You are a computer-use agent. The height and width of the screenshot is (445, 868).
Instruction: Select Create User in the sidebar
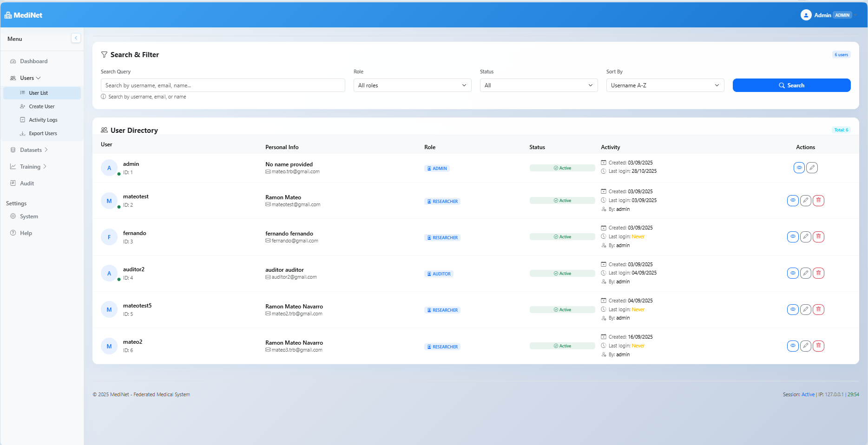[42, 106]
